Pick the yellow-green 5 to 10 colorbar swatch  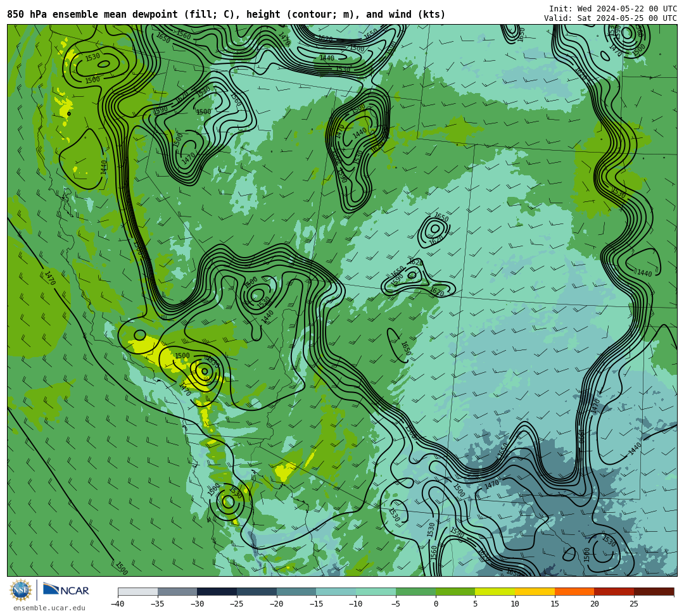tap(495, 591)
